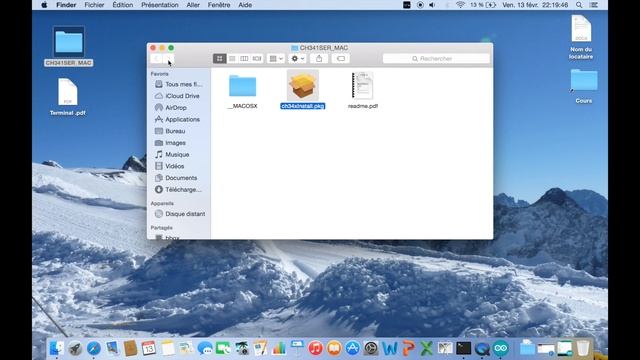640x360 pixels.
Task: Click the date and time display
Action: click(535, 5)
